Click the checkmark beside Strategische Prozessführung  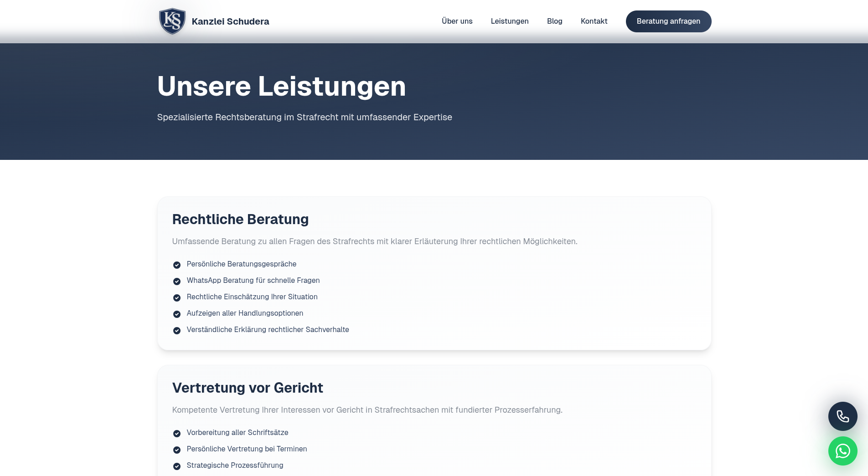[x=177, y=466]
